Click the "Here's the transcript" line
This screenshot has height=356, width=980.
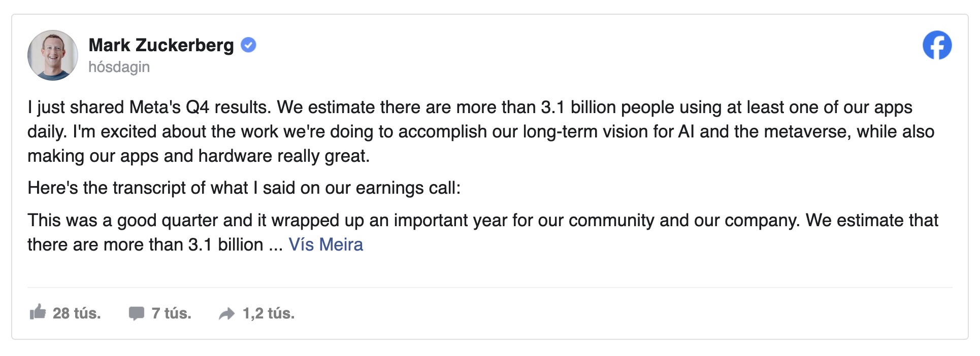[x=244, y=188]
